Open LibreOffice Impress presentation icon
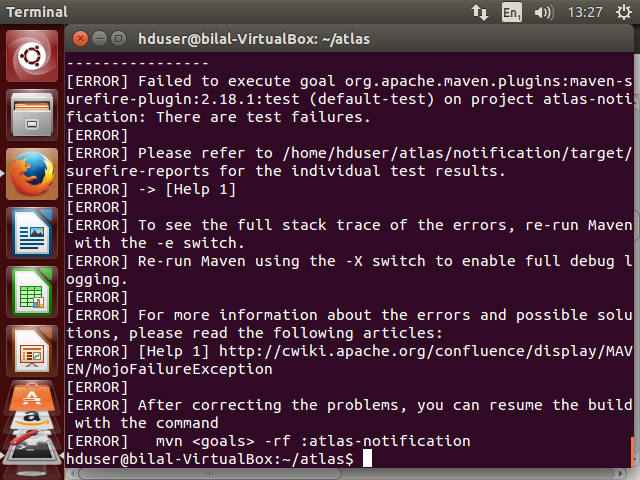Viewport: 640px width, 480px height. [32, 351]
